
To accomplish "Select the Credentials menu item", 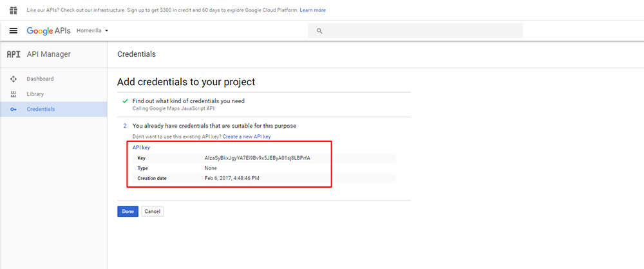I will (x=53, y=110).
